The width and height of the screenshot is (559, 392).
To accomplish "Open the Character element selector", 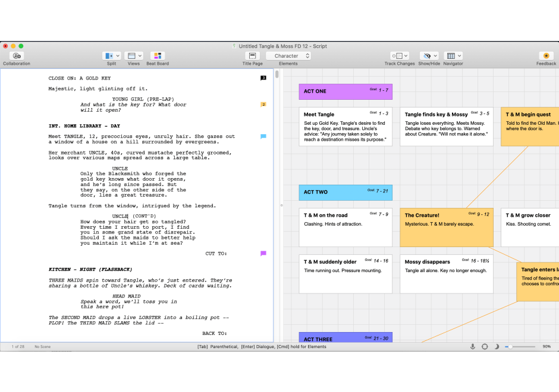I will click(x=288, y=55).
